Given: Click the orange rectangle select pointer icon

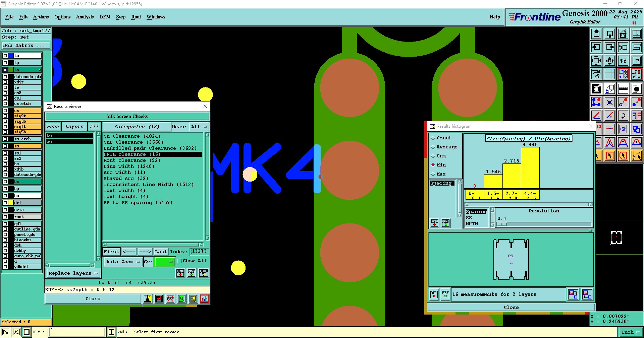Looking at the screenshot, I should coord(610,156).
